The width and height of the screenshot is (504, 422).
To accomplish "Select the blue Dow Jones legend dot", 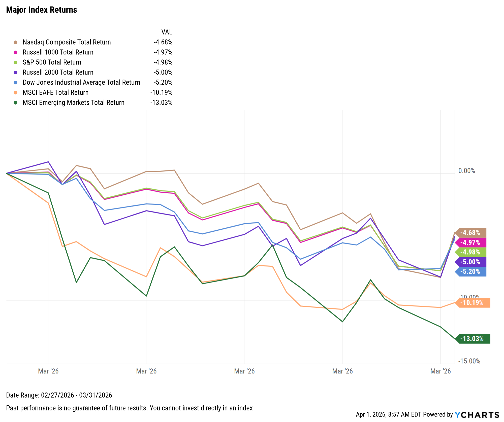I will tap(16, 83).
